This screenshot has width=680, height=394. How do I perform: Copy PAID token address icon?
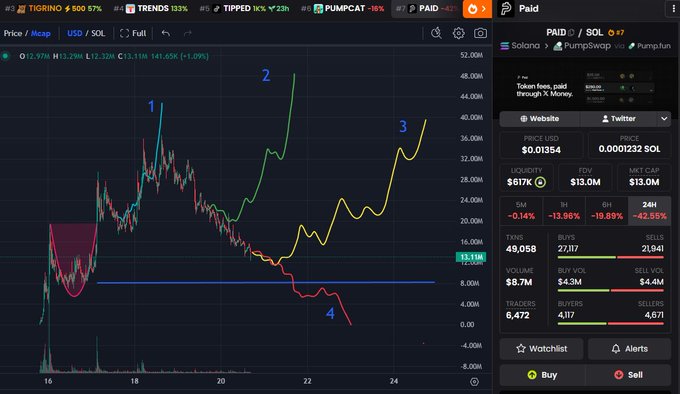click(x=571, y=33)
